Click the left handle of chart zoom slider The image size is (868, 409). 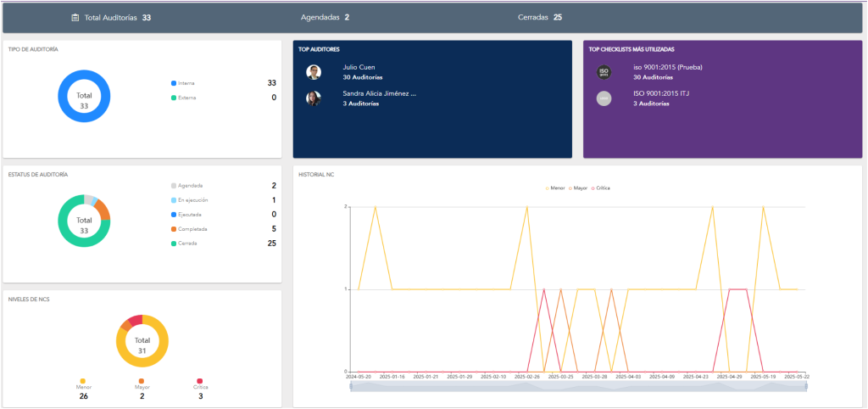(351, 386)
